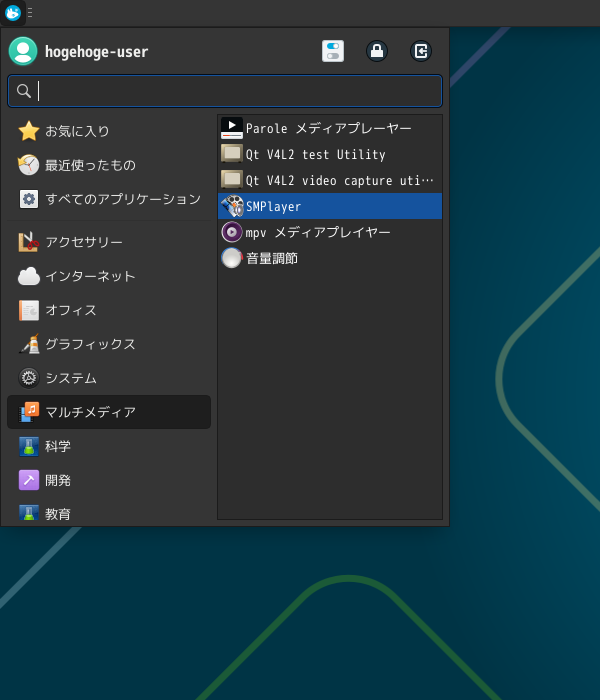
Task: Click the lock screen padlock icon
Action: (377, 51)
